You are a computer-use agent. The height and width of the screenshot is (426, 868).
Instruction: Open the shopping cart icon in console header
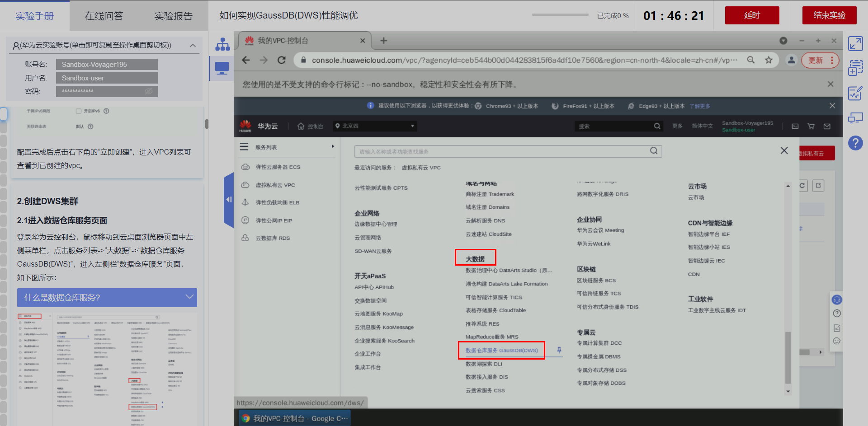(x=811, y=126)
